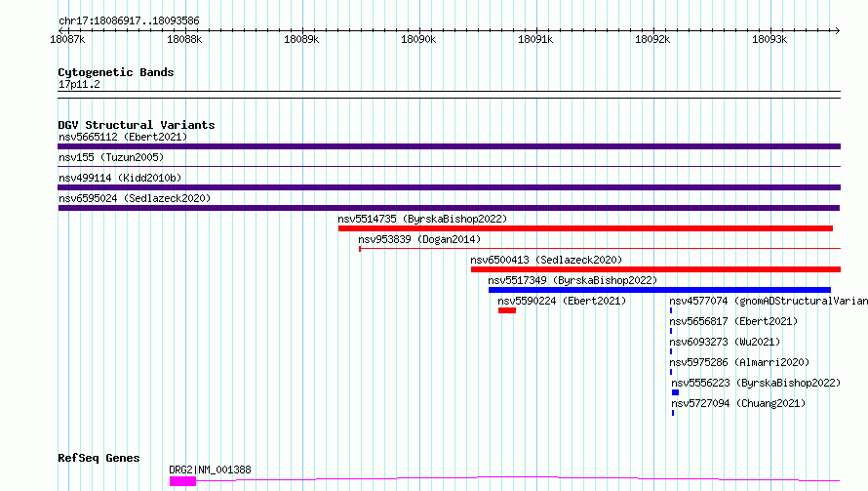Click the small red nsv5590224 bar

point(507,310)
